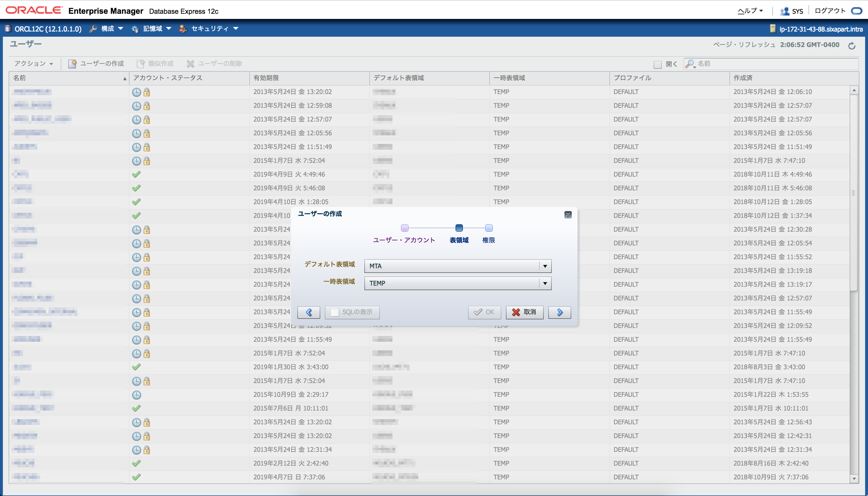Click the page refresh icon
This screenshot has height=496, width=868.
[852, 46]
